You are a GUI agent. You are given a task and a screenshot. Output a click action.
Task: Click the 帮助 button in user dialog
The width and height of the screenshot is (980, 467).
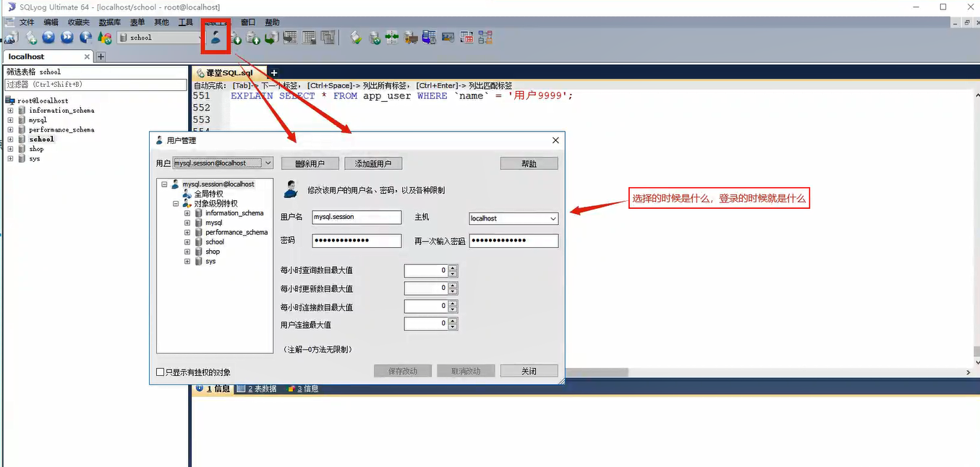click(529, 164)
